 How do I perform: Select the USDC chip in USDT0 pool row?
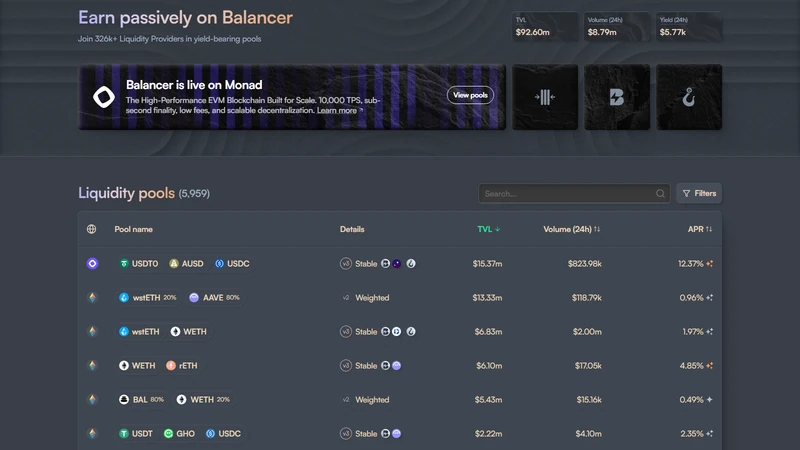coord(232,263)
